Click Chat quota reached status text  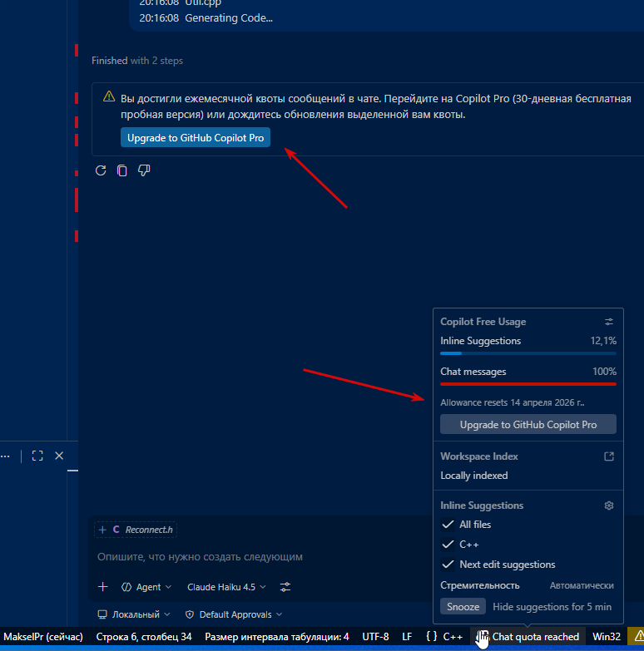coord(535,637)
